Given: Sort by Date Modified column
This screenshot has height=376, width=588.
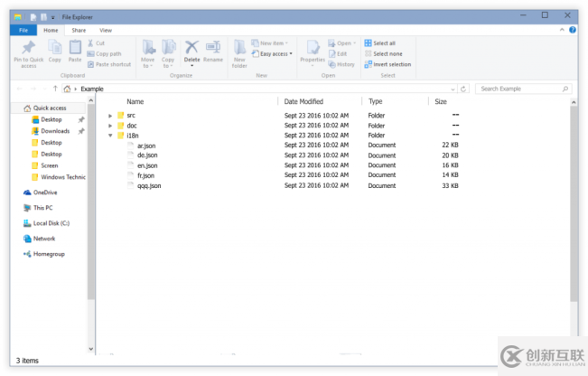Looking at the screenshot, I should click(x=303, y=101).
